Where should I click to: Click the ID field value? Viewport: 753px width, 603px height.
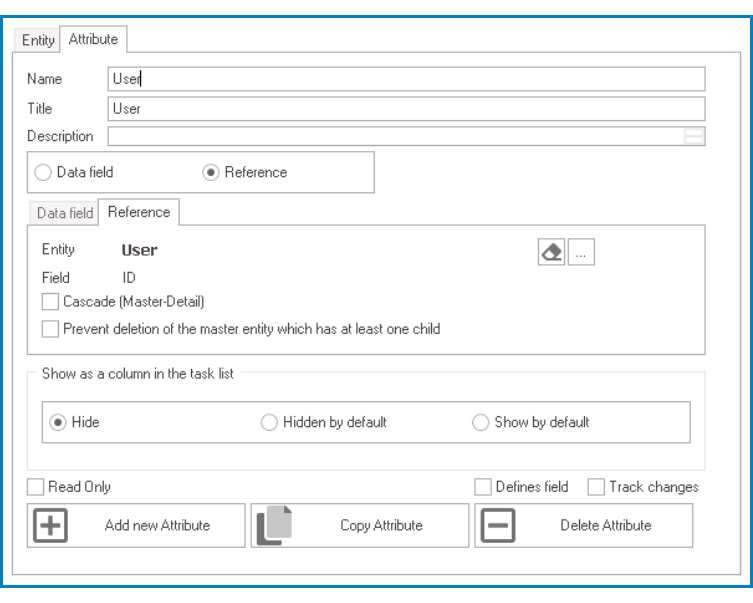coord(129,277)
